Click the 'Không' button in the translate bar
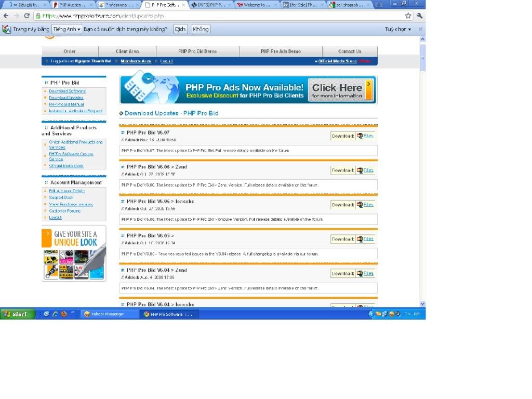Screen dimensions: 532x399 pos(201,29)
